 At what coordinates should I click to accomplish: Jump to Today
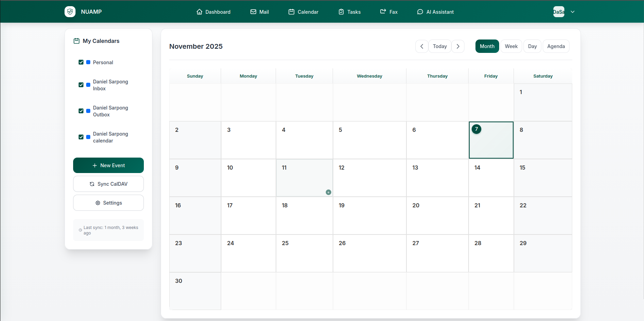tap(440, 46)
